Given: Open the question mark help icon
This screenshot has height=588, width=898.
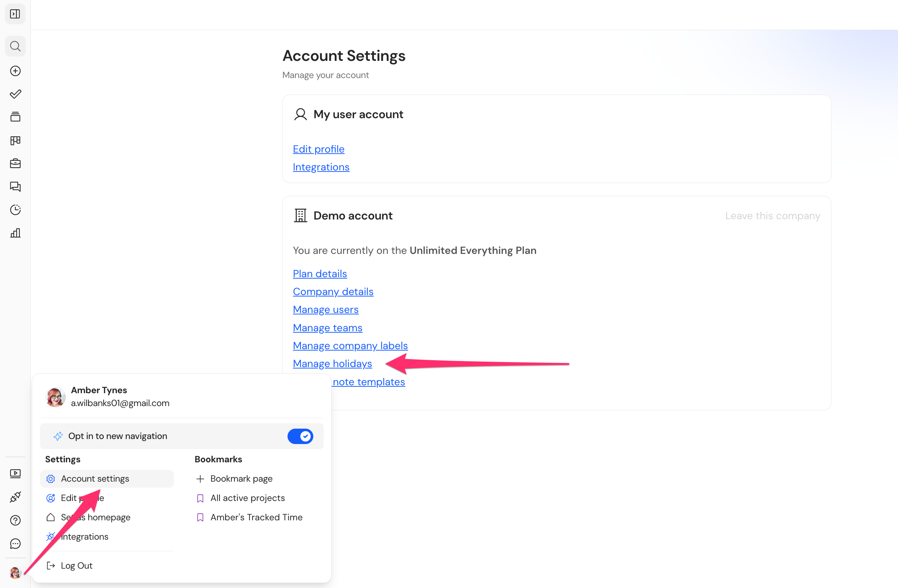Looking at the screenshot, I should 15,520.
